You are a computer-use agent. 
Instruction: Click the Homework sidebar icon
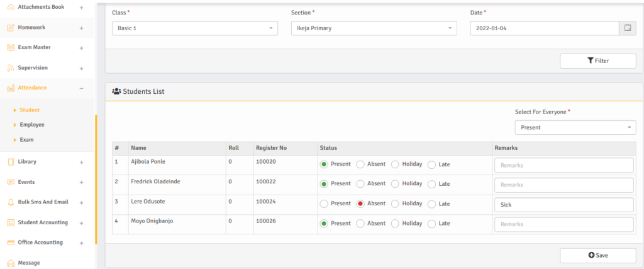pos(11,28)
